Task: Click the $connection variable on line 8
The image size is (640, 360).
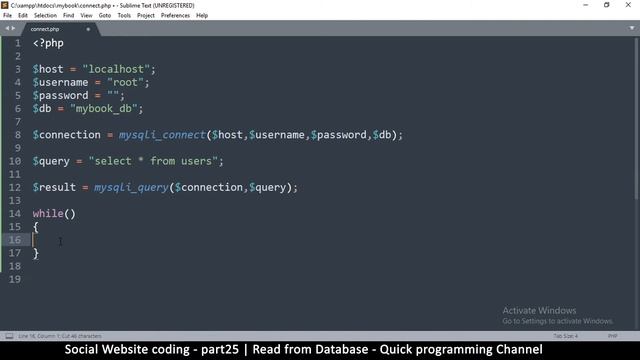Action: click(67, 135)
